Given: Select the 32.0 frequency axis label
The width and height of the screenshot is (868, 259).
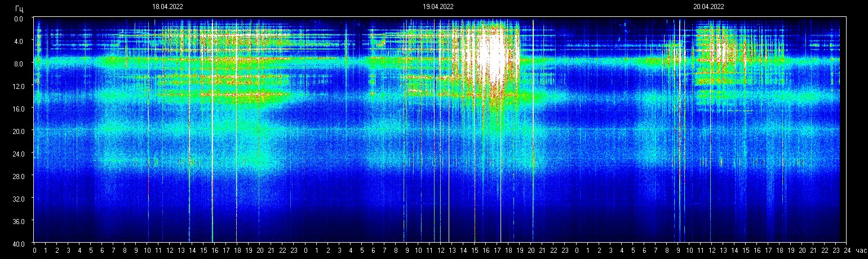Looking at the screenshot, I should (x=17, y=199).
